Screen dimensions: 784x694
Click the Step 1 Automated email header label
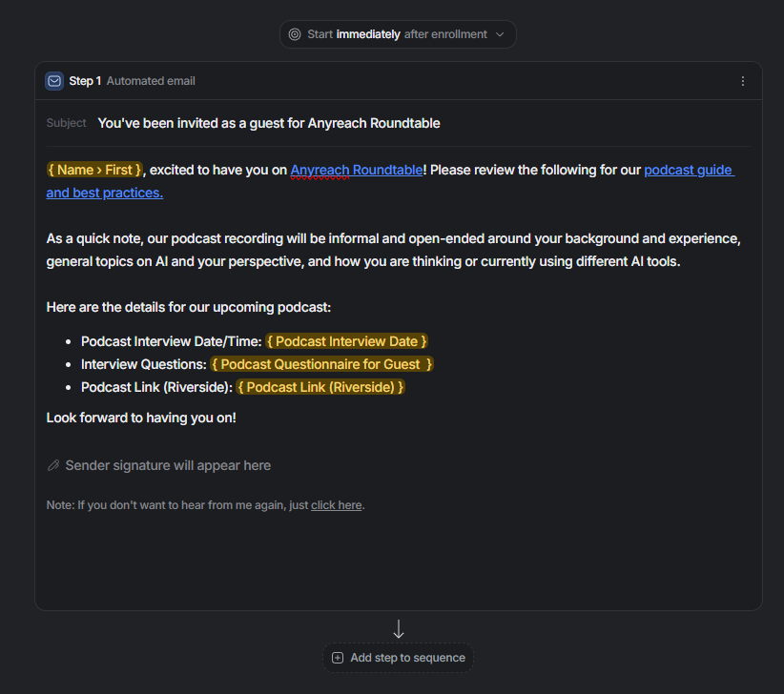pyautogui.click(x=132, y=81)
